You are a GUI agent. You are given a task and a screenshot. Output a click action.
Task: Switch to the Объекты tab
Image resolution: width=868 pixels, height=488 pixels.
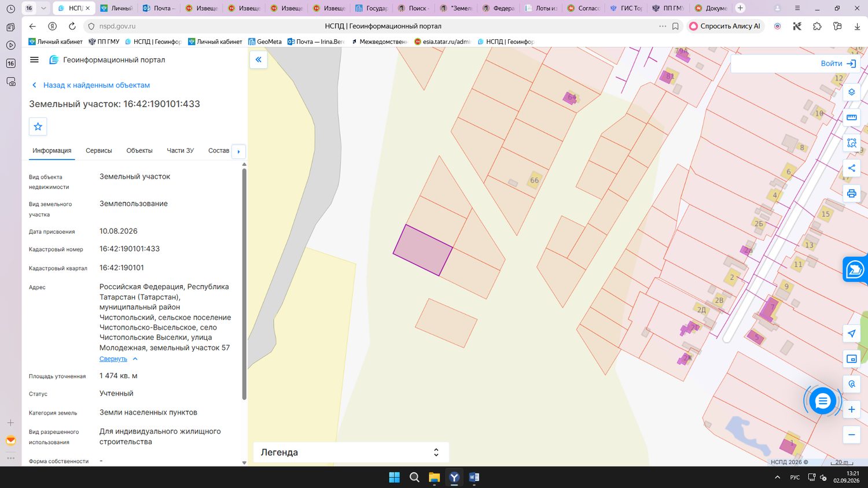pos(139,150)
